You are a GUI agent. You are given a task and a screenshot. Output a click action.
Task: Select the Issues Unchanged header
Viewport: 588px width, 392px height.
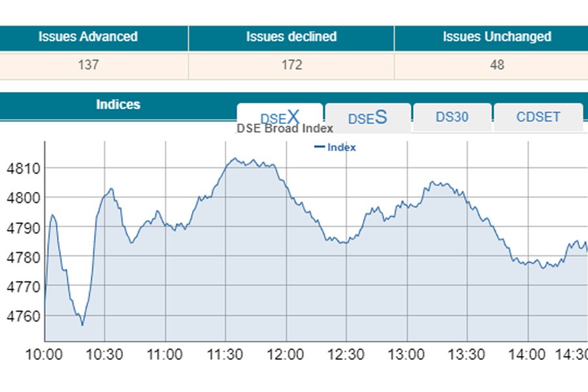[497, 37]
